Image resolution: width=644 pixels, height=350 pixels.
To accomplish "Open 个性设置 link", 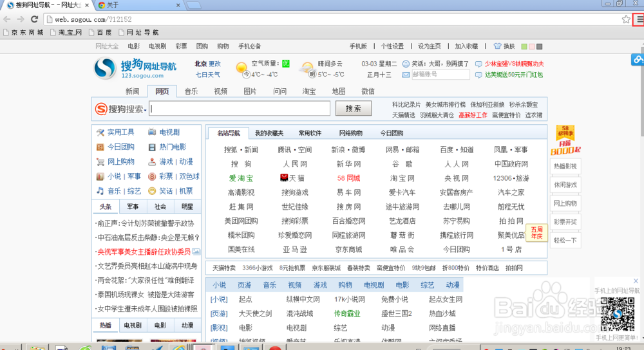I will [392, 46].
